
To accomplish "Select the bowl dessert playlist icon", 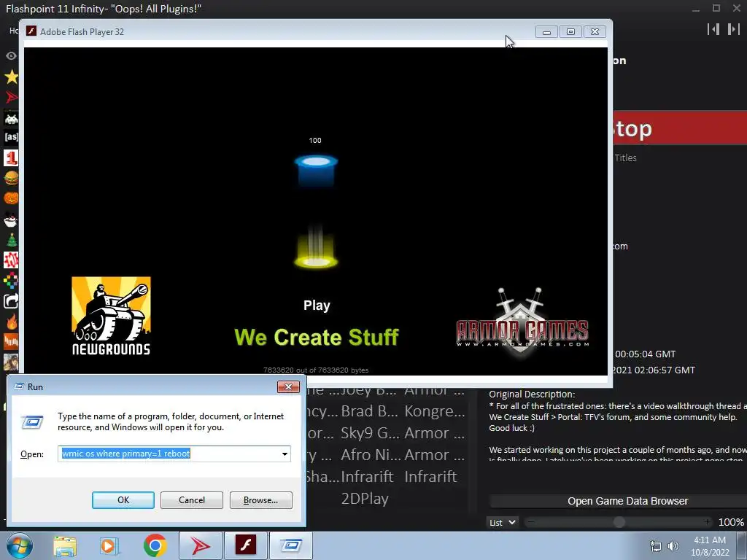I will (x=11, y=220).
